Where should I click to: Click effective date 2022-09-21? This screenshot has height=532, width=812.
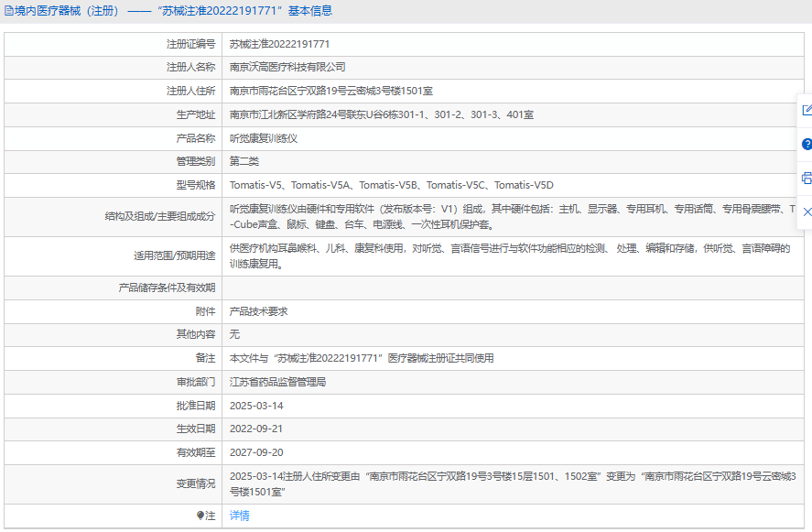coord(256,429)
